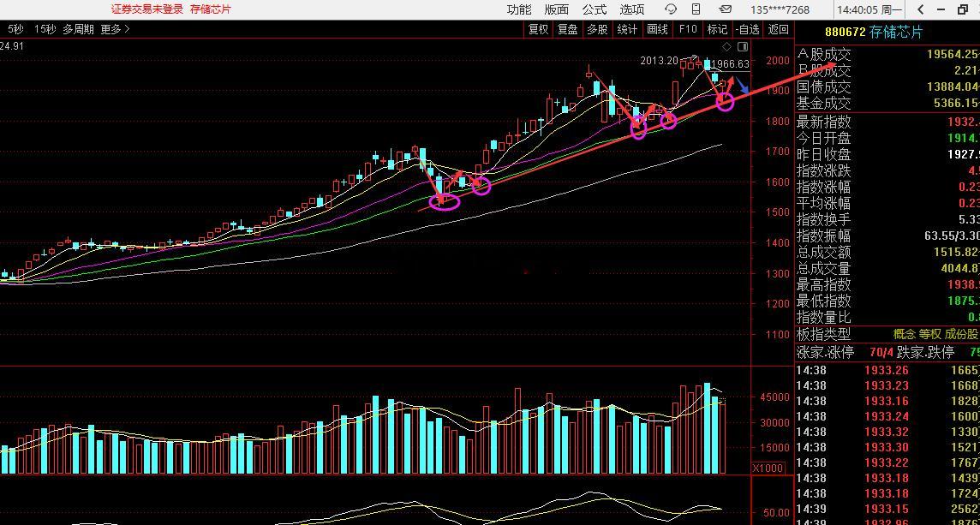The height and width of the screenshot is (525, 980).
Task: Click the 证券交易未登录 login text
Action: [147, 9]
